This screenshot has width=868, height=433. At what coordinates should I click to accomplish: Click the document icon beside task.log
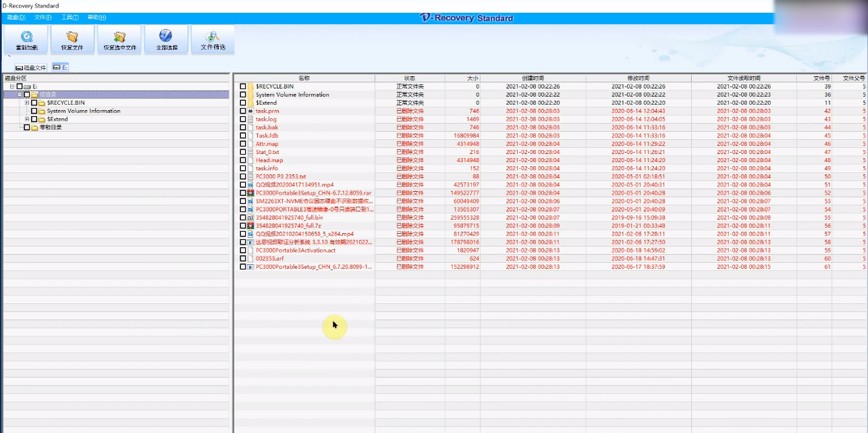[250, 119]
